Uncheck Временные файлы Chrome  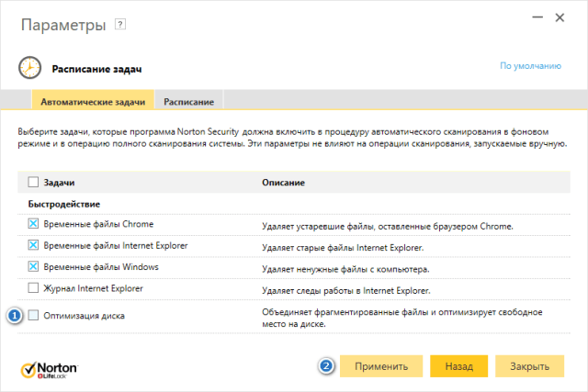pyautogui.click(x=34, y=224)
